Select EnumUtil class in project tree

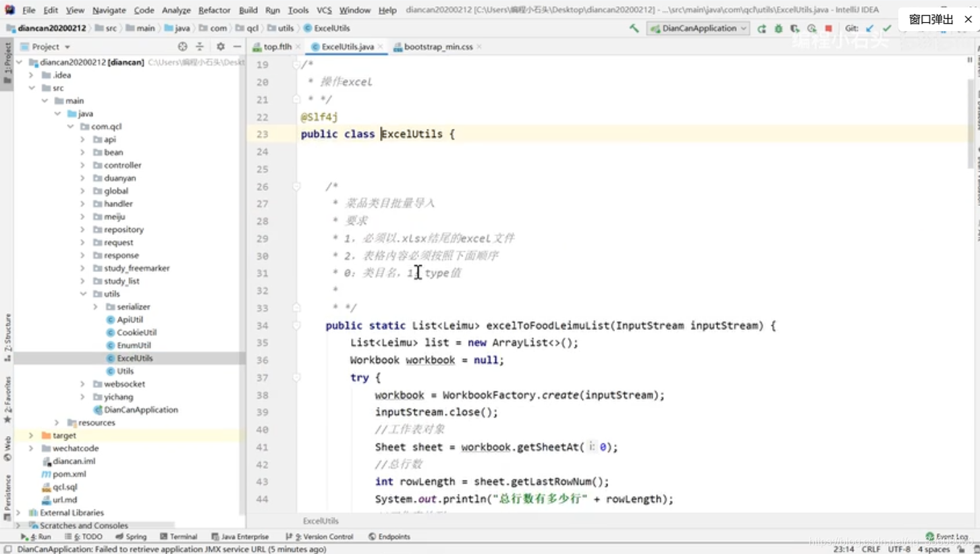pos(132,345)
